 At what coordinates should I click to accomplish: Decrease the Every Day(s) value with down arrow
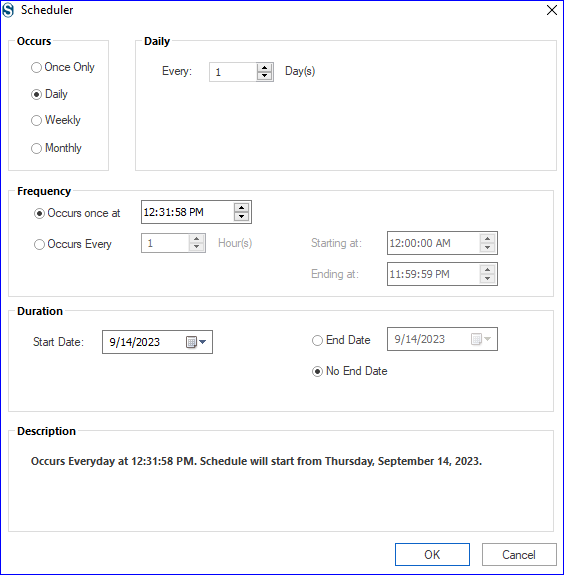(264, 76)
